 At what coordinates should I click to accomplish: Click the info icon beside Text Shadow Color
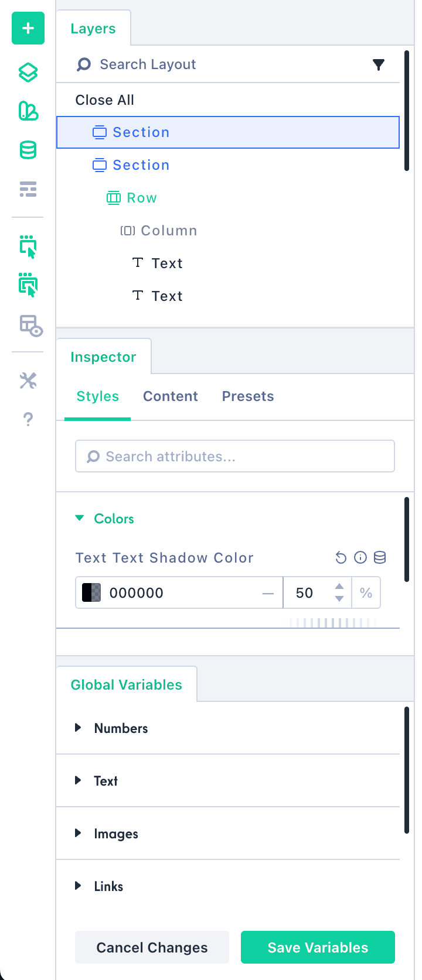coord(360,557)
